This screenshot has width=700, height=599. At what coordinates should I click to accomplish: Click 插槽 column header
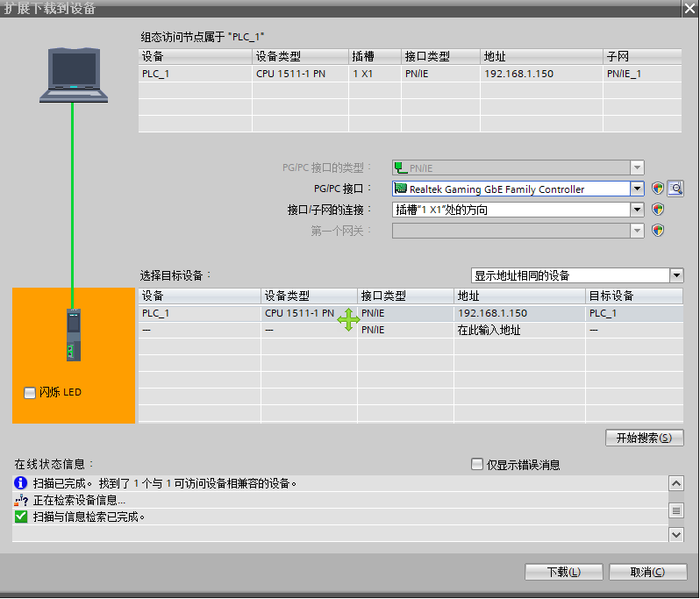click(375, 57)
